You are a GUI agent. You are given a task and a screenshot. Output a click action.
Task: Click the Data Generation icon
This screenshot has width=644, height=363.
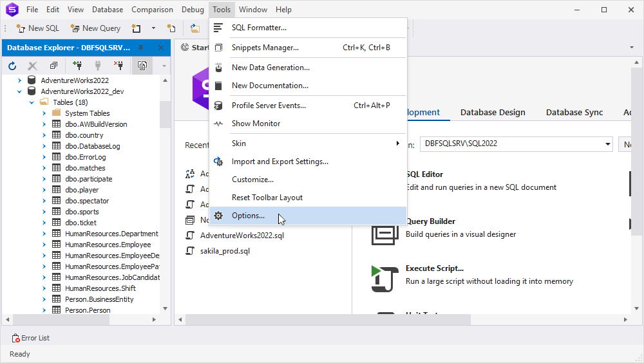pyautogui.click(x=218, y=68)
